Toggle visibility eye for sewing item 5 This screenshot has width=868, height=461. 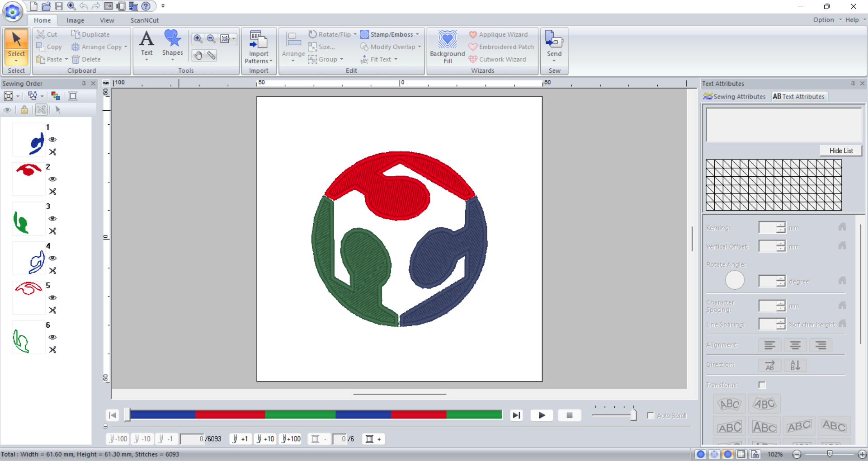point(52,298)
